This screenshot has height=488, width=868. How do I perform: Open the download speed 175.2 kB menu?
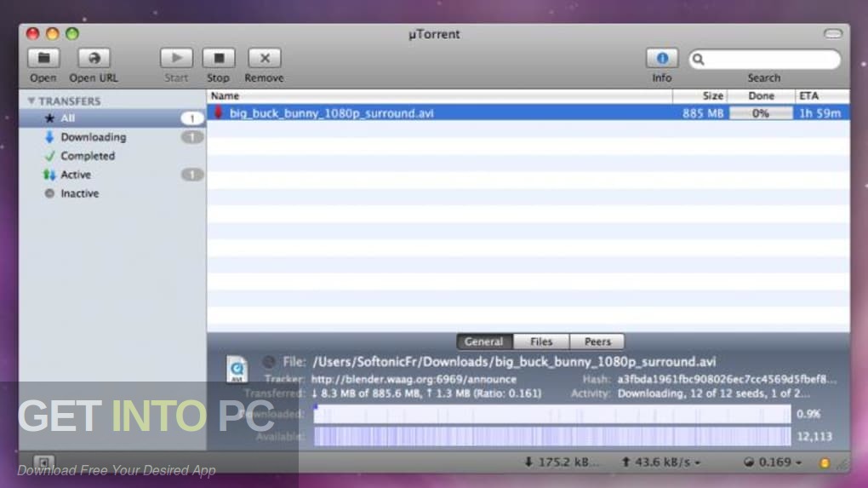point(562,462)
